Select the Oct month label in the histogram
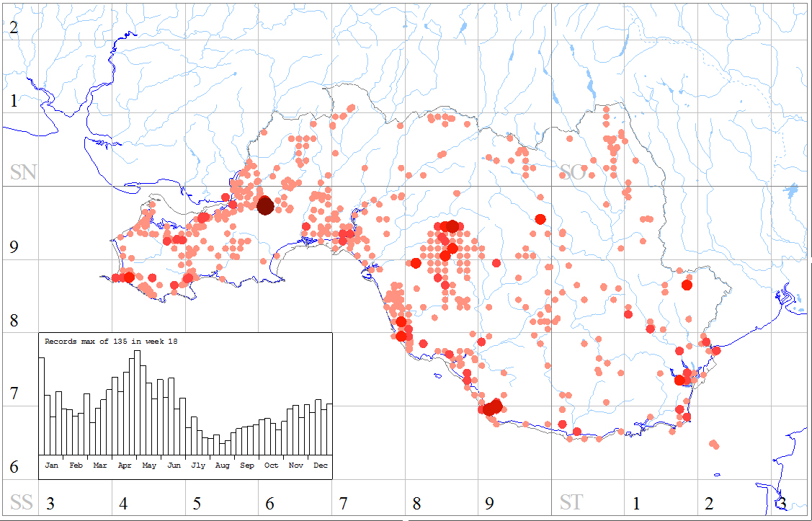 271,466
